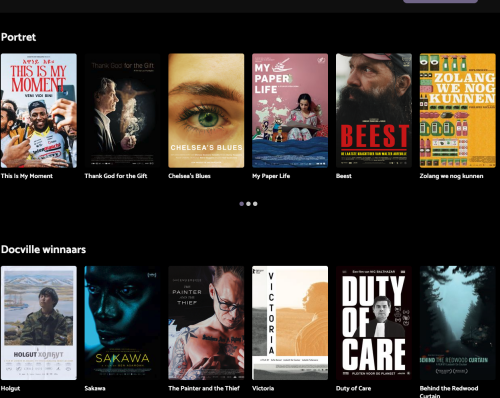The height and width of the screenshot is (398, 500).
Task: Open The Painter and the Thief poster
Action: tap(206, 323)
